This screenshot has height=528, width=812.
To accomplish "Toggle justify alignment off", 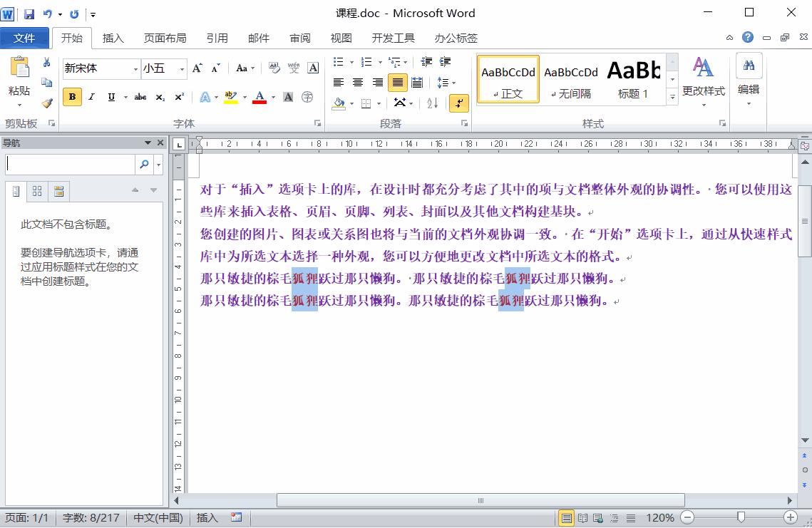I will coord(398,82).
